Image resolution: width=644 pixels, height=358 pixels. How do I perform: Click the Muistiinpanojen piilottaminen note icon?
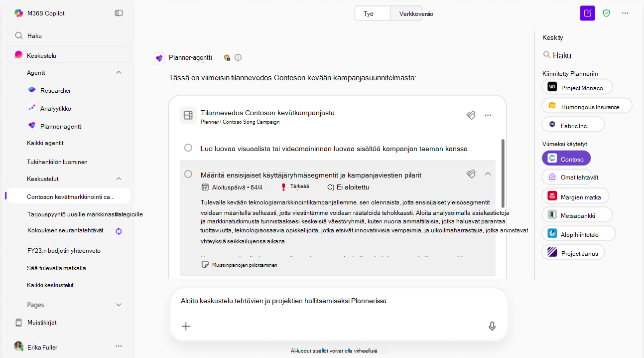pyautogui.click(x=205, y=264)
